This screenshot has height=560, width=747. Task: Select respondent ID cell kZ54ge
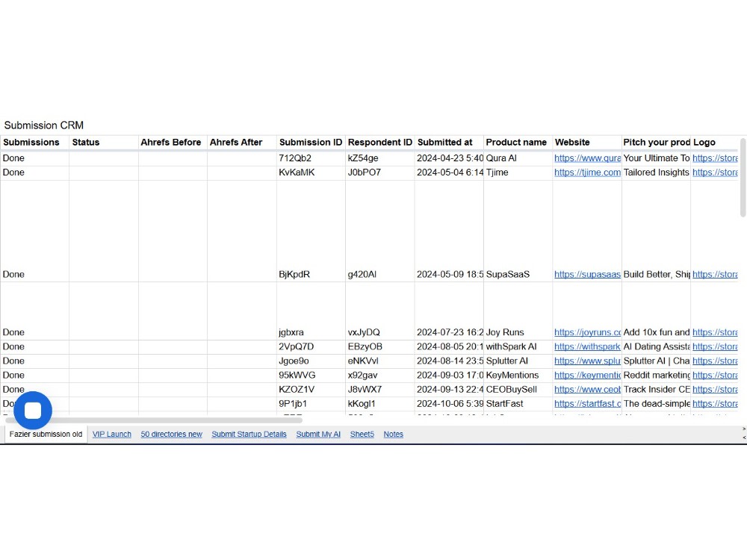(380, 158)
